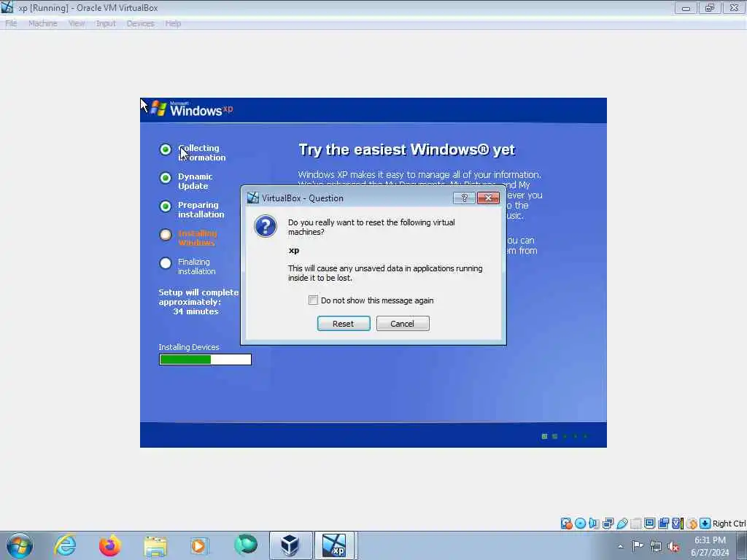Click the hard disk activity status icon
The width and height of the screenshot is (747, 560).
tap(566, 524)
